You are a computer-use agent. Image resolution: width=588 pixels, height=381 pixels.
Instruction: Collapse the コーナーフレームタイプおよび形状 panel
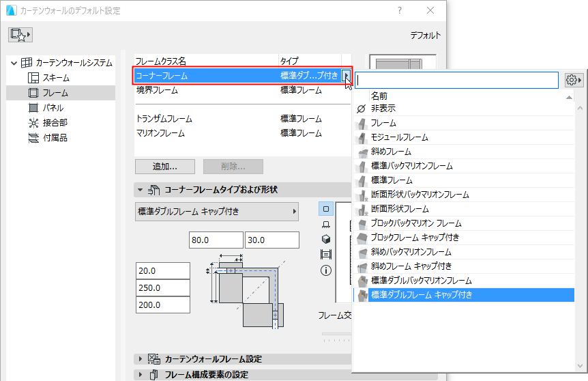(x=141, y=190)
